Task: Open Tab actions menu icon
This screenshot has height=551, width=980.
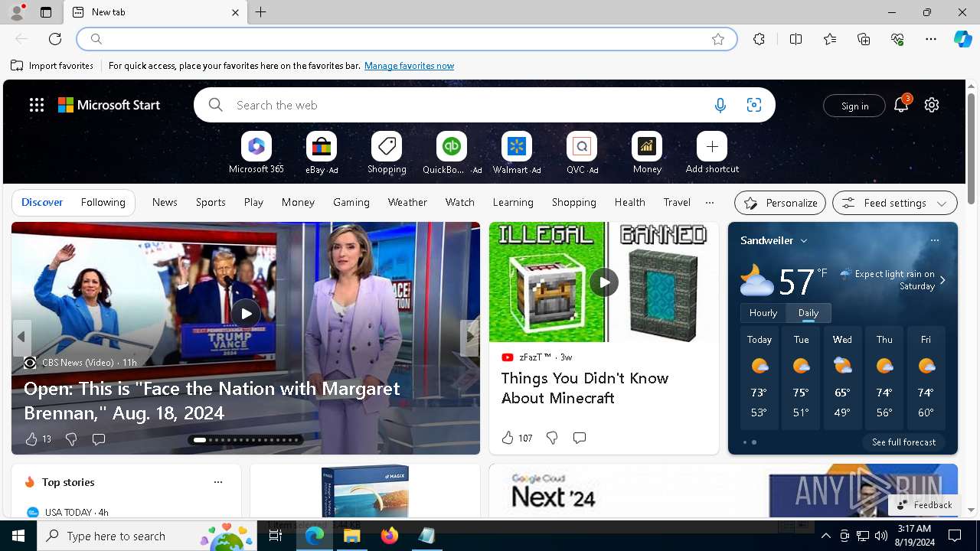Action: (46, 12)
